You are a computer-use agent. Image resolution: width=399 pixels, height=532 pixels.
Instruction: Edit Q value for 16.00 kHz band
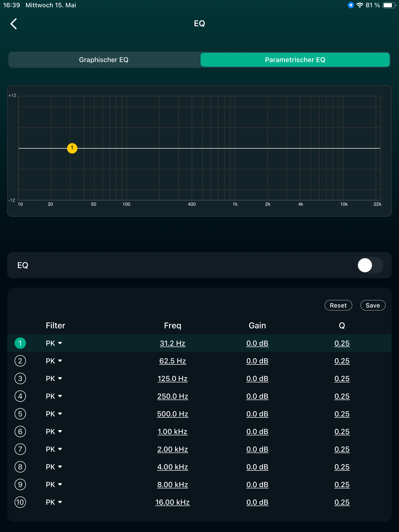coord(342,502)
